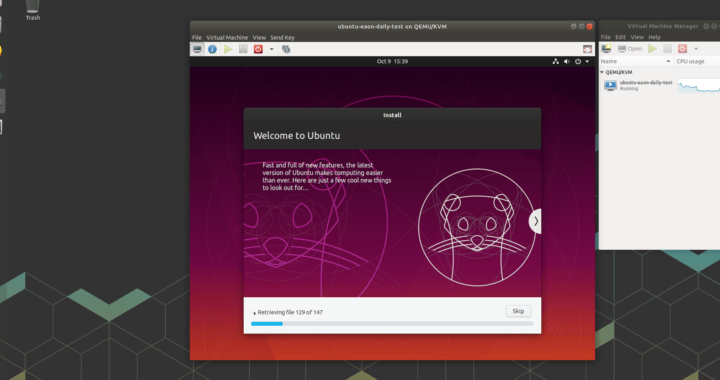
Task: Show virtual hardware details info icon
Action: [x=212, y=49]
